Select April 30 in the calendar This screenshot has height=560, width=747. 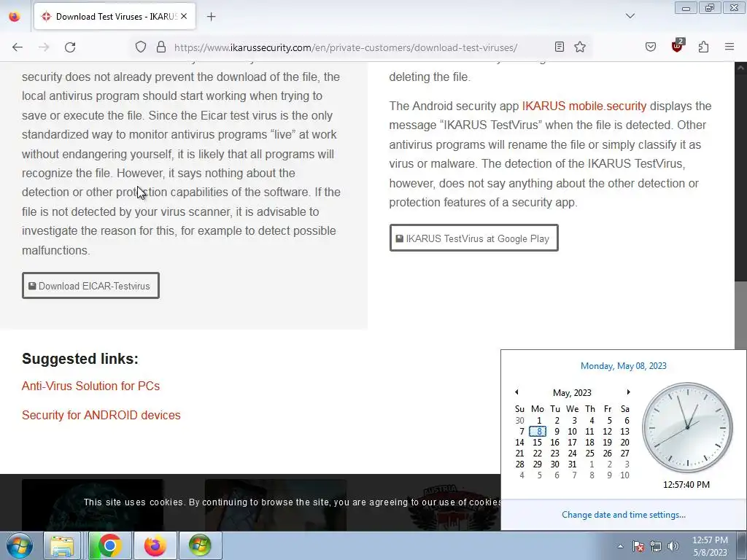[519, 421]
